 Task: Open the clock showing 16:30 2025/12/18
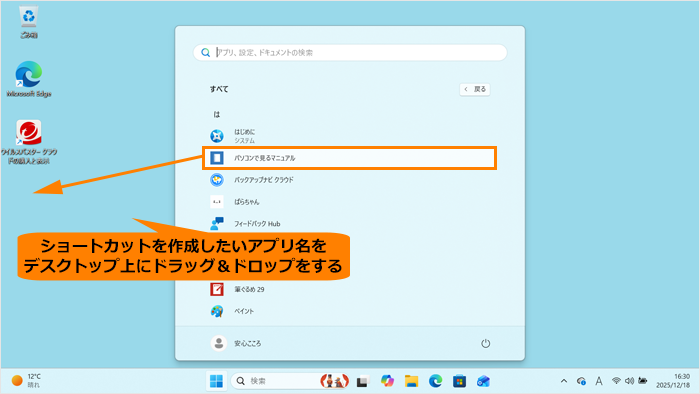point(673,381)
